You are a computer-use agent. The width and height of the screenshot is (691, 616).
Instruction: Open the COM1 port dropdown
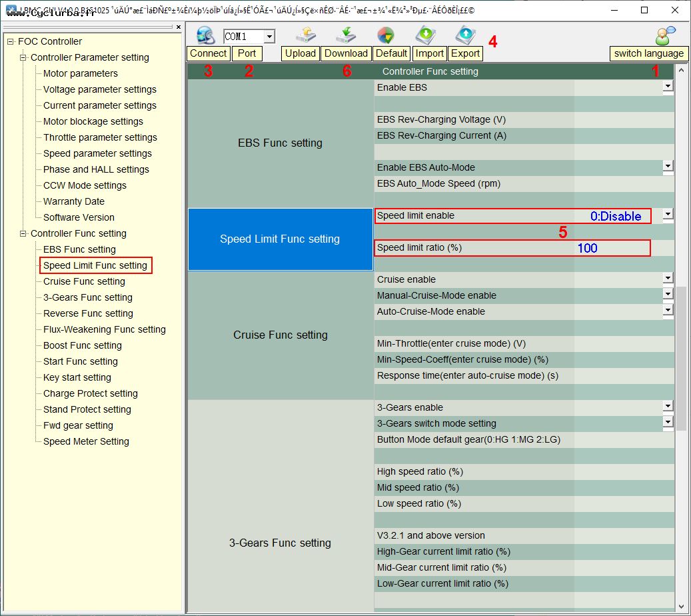click(269, 37)
